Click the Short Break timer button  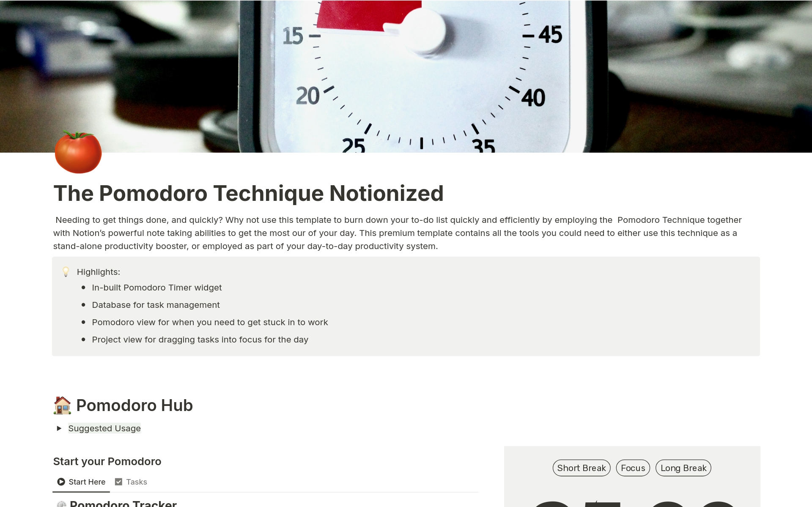(x=581, y=468)
